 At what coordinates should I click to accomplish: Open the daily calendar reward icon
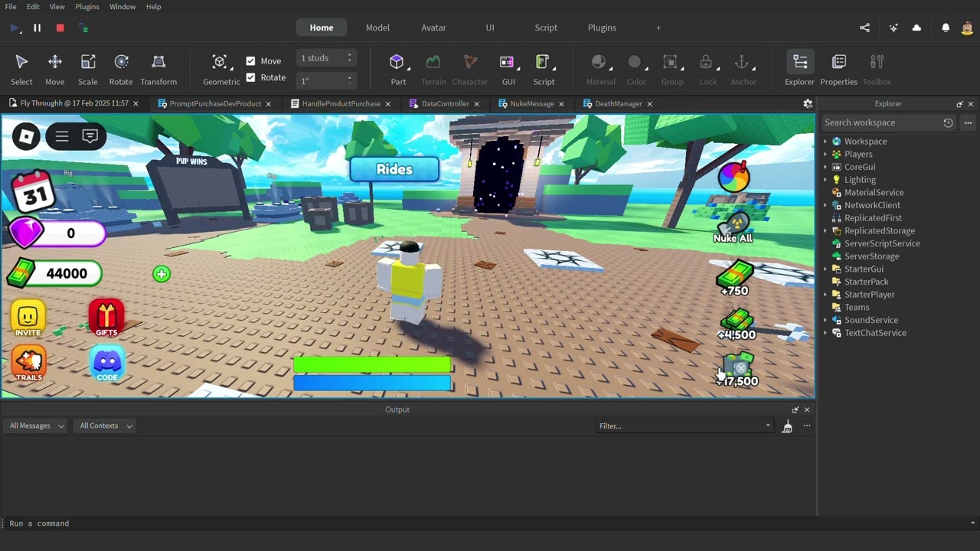pyautogui.click(x=34, y=190)
